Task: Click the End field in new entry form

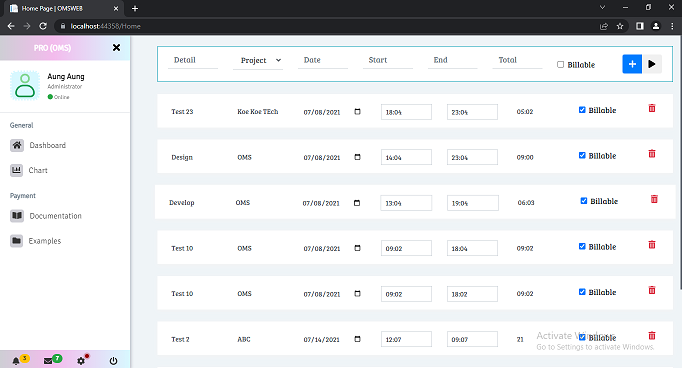Action: tap(452, 60)
